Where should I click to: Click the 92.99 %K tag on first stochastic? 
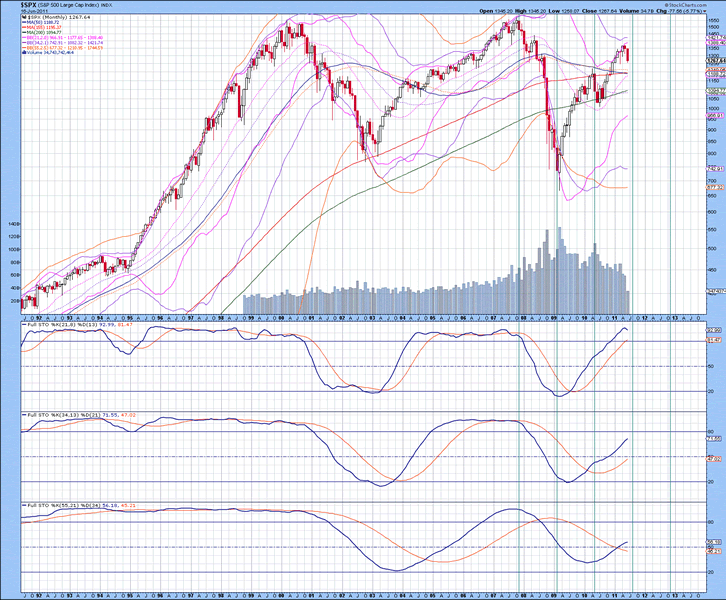point(713,330)
